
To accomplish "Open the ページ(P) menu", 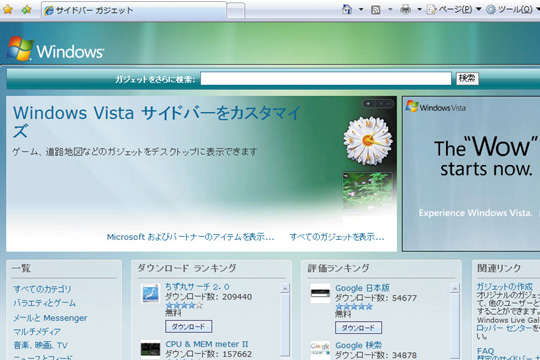I will 454,9.
